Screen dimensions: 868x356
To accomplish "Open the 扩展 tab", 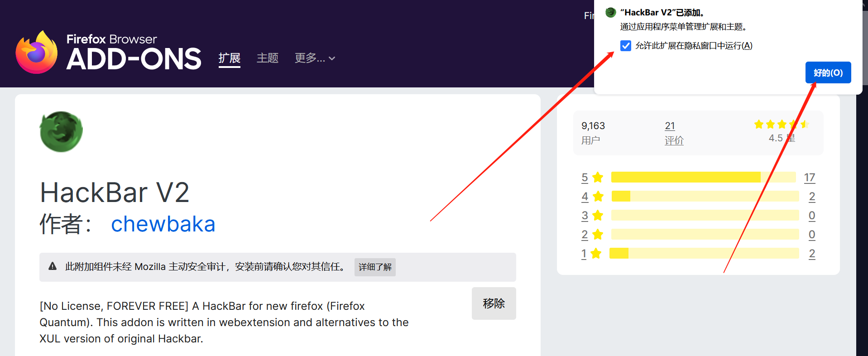I will 230,58.
